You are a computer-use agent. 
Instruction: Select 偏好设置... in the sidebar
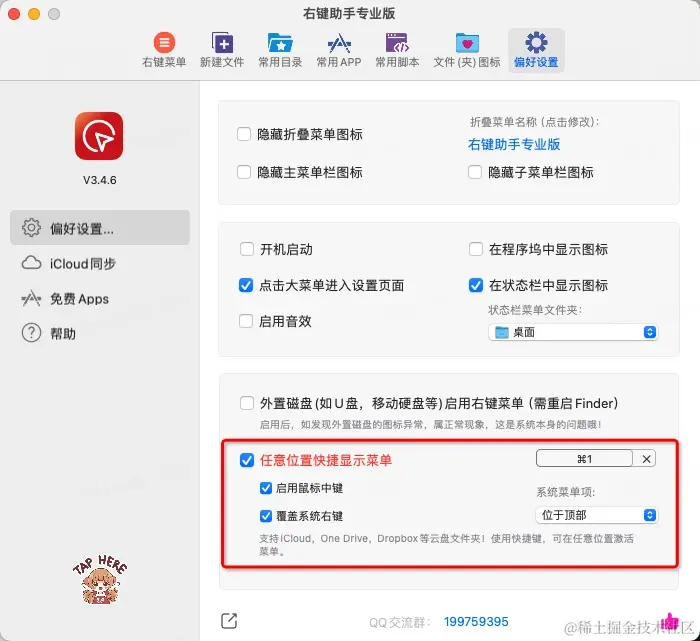[x=100, y=228]
